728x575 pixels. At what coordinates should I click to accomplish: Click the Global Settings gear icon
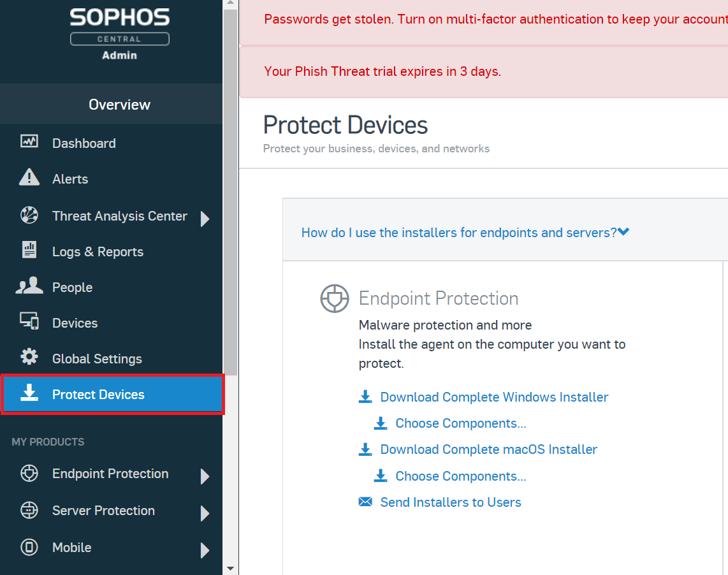click(x=29, y=358)
